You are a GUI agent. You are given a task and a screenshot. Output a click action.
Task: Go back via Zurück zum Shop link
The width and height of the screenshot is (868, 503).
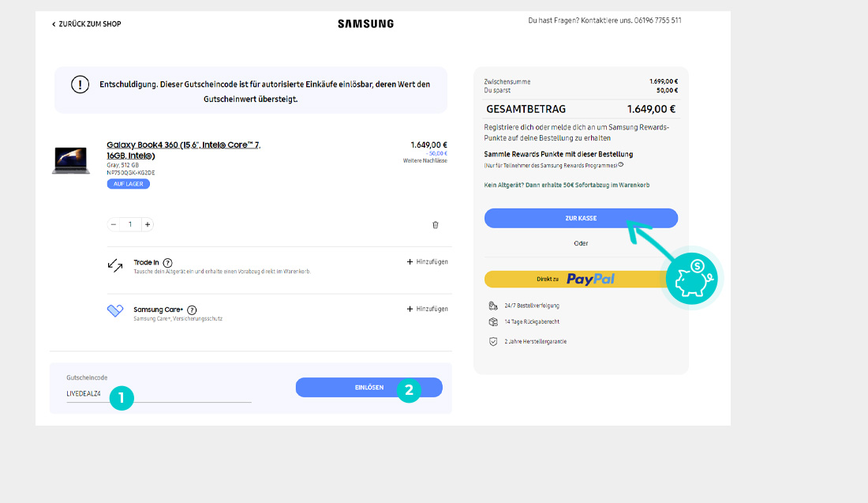[x=86, y=24]
